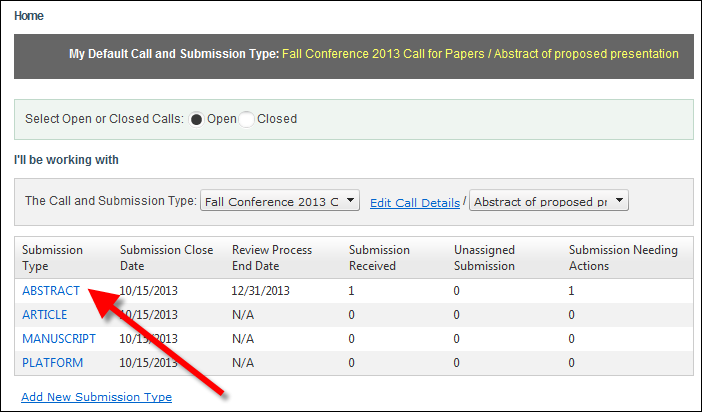Click Add New Submission Type link
This screenshot has height=412, width=702.
[97, 397]
